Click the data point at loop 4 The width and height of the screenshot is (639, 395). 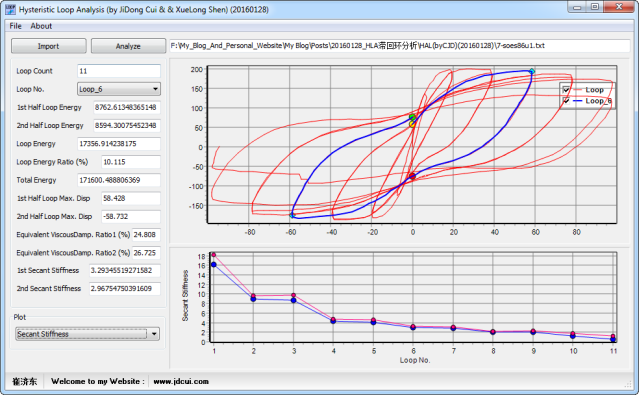click(x=333, y=320)
